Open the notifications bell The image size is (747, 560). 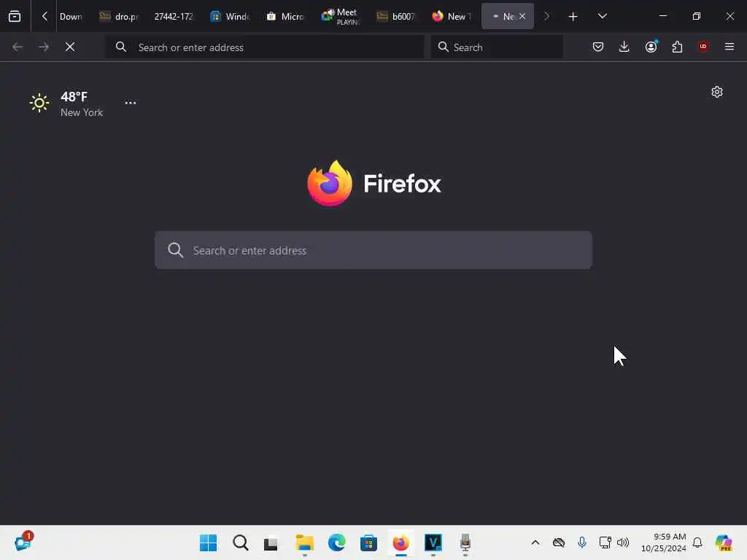[x=697, y=542]
